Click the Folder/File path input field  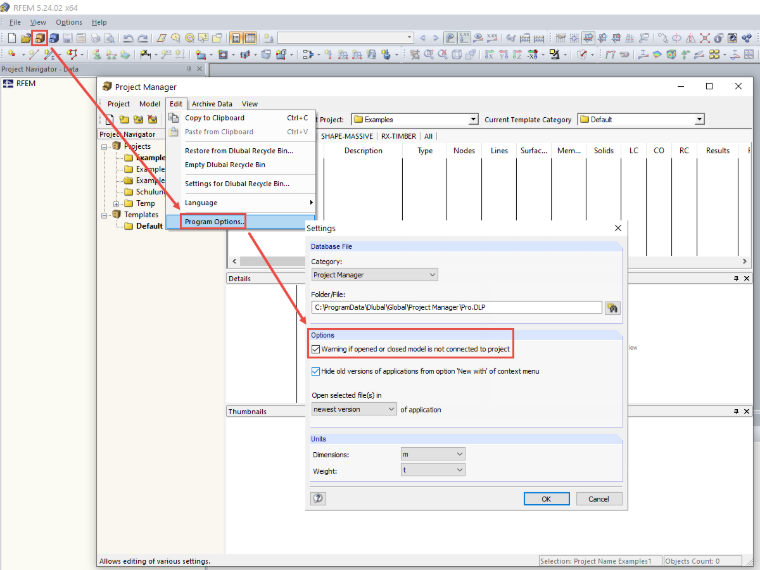click(457, 307)
